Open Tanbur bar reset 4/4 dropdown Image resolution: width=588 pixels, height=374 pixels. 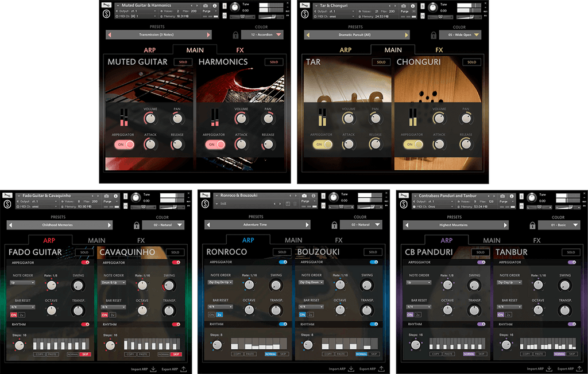tap(510, 307)
